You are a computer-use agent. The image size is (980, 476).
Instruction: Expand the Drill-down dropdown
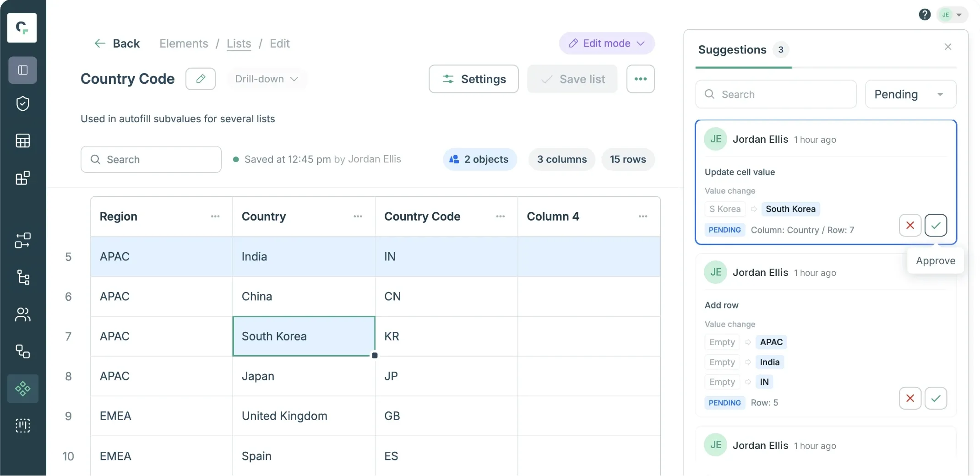point(267,79)
